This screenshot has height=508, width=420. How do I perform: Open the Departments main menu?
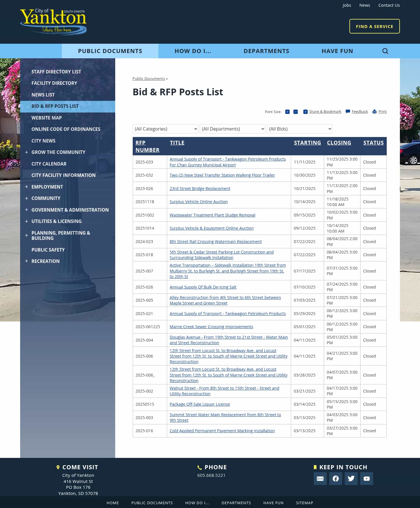point(266,51)
